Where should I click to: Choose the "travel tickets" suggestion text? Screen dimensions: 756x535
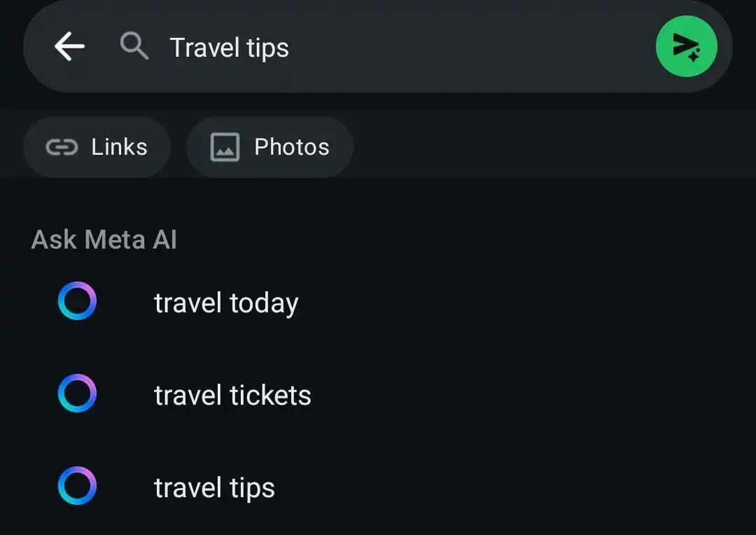click(x=232, y=396)
